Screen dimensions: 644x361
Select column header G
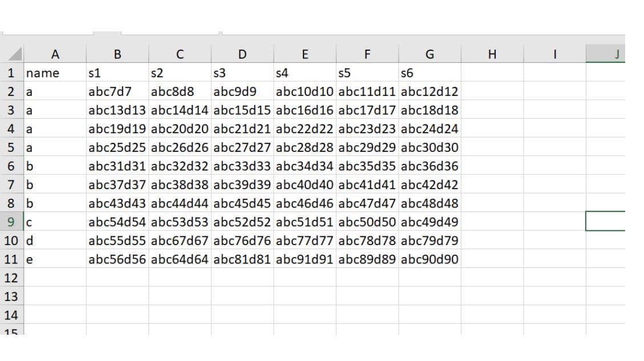430,54
